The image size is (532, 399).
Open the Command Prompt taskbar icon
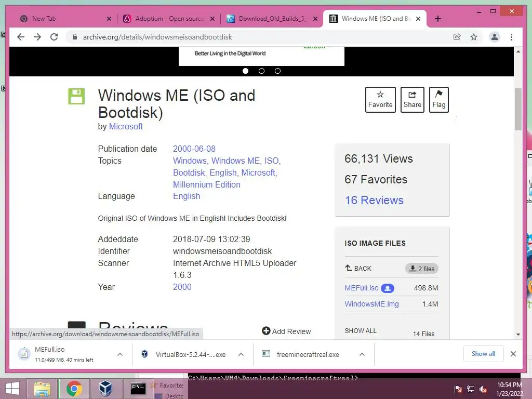click(x=138, y=389)
